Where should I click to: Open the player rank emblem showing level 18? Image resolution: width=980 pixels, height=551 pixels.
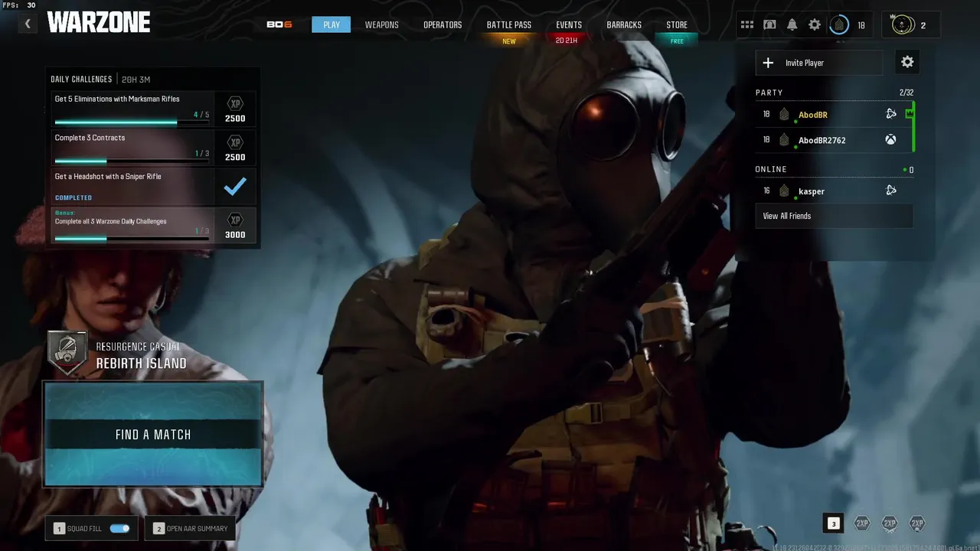(x=839, y=25)
